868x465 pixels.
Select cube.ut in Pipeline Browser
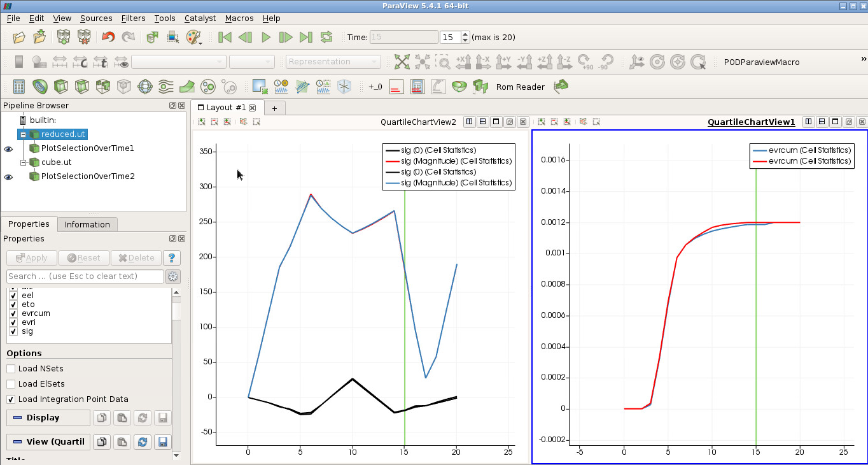(x=56, y=162)
